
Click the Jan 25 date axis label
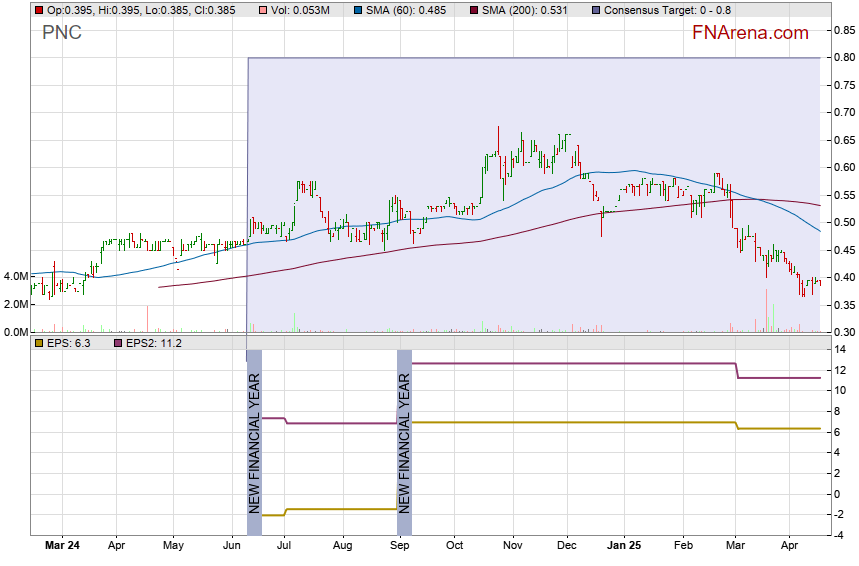pos(624,547)
